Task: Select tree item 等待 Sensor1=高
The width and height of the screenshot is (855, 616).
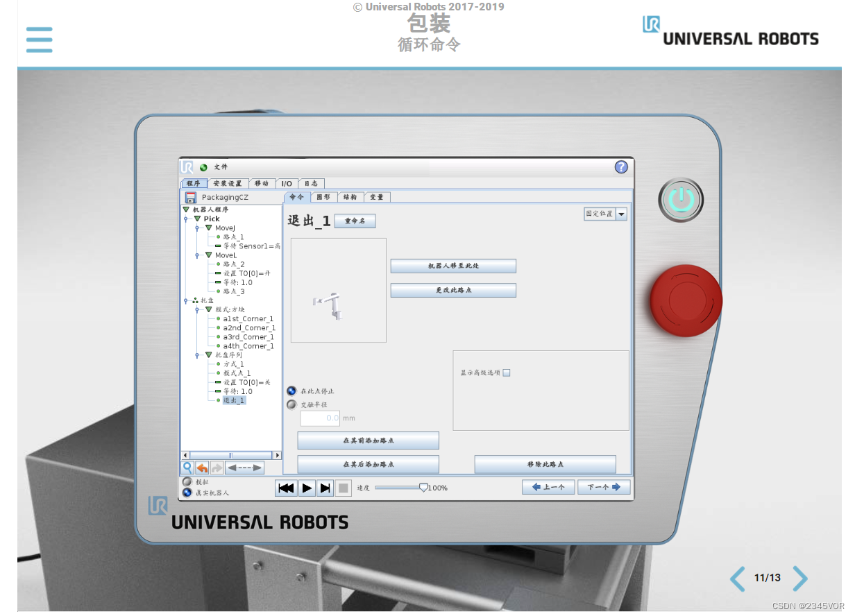Action: pyautogui.click(x=252, y=246)
